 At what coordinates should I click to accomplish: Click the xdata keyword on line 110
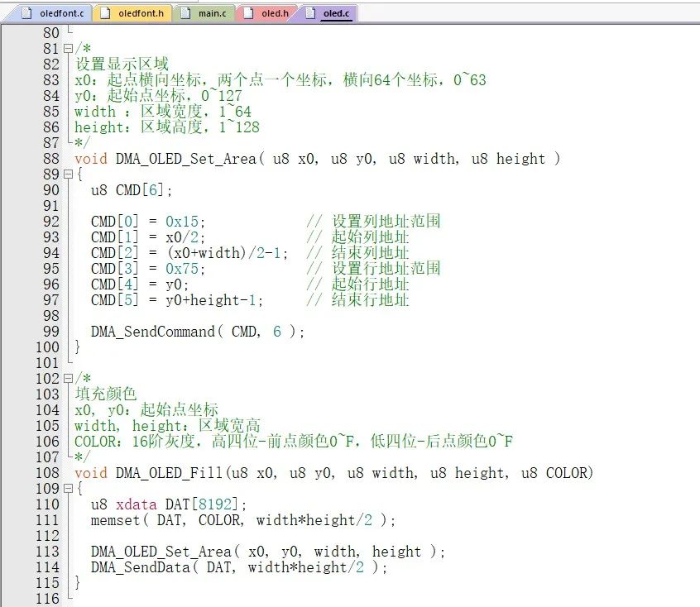pos(137,504)
